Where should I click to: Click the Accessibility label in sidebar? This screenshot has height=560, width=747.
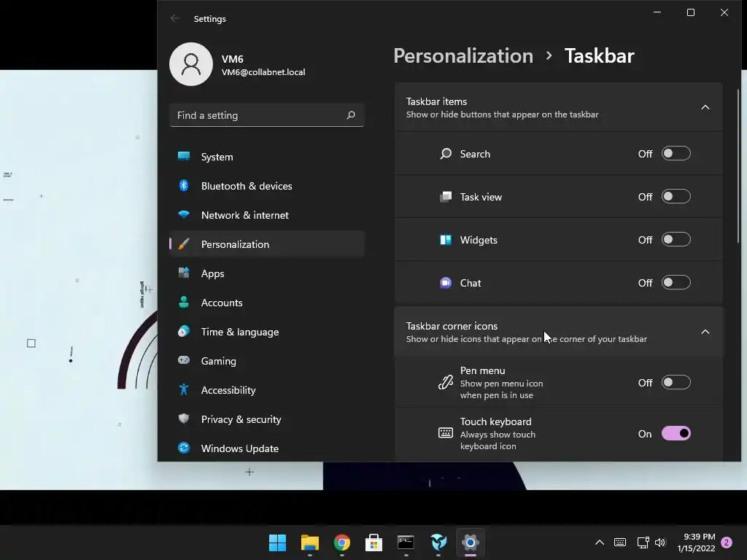[x=228, y=390]
